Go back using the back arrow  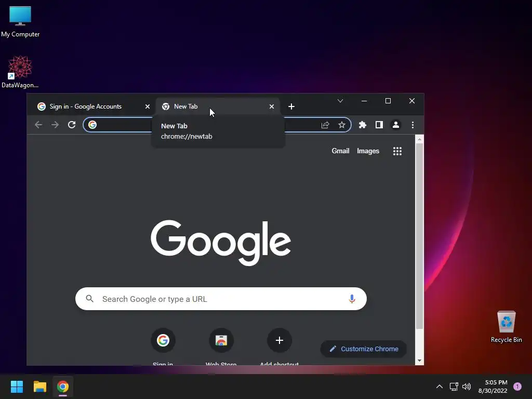click(38, 125)
